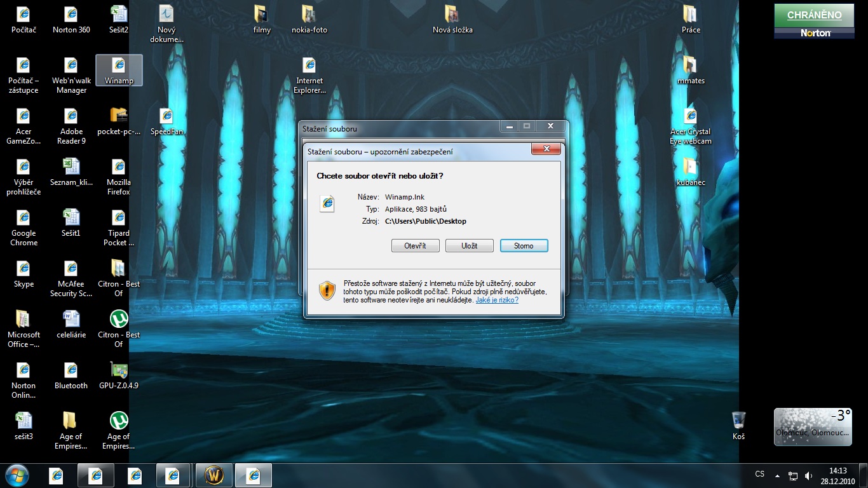This screenshot has width=868, height=488.
Task: Select the Internet Explorer desktop shortcut
Action: [309, 75]
